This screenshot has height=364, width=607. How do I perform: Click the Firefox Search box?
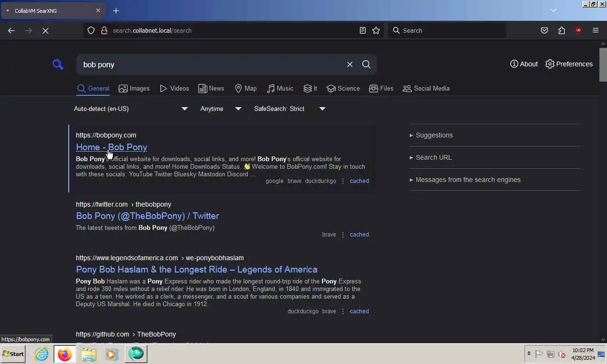(x=447, y=30)
